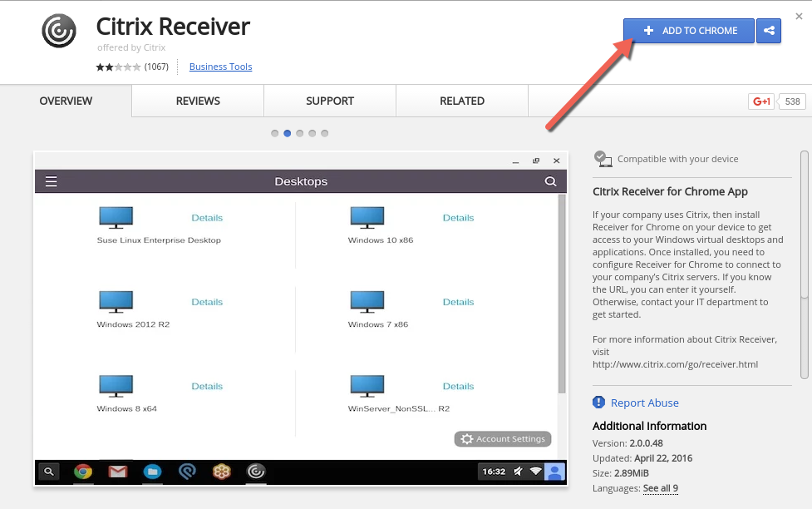Open WinServer_NonSSL R2 monitor icon
Viewport: 812px width, 509px height.
coord(367,386)
